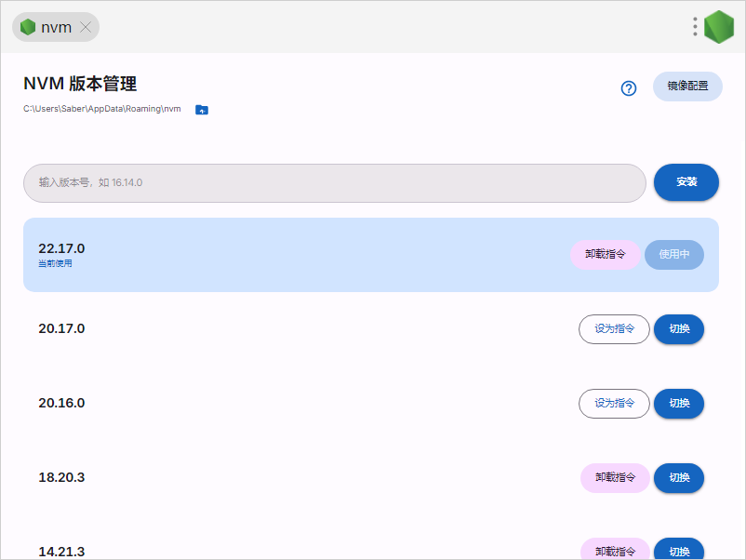746x560 pixels.
Task: Open the help question mark icon
Action: (x=629, y=88)
